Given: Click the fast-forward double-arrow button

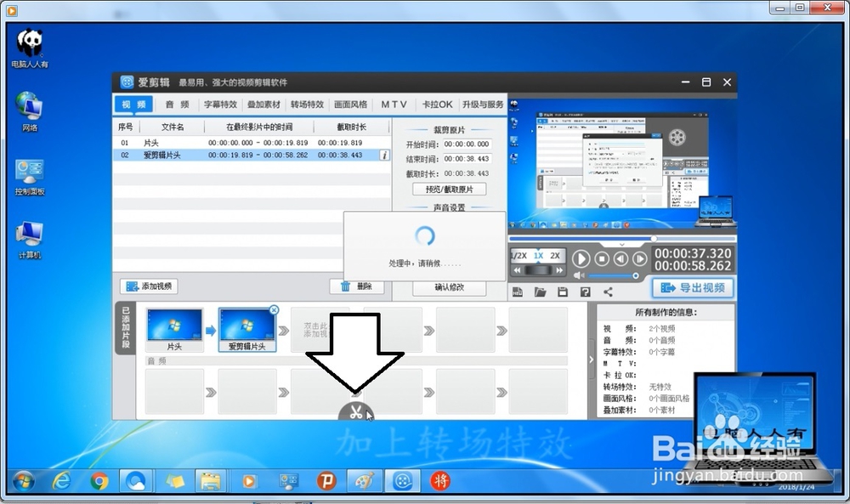Looking at the screenshot, I should [x=559, y=270].
